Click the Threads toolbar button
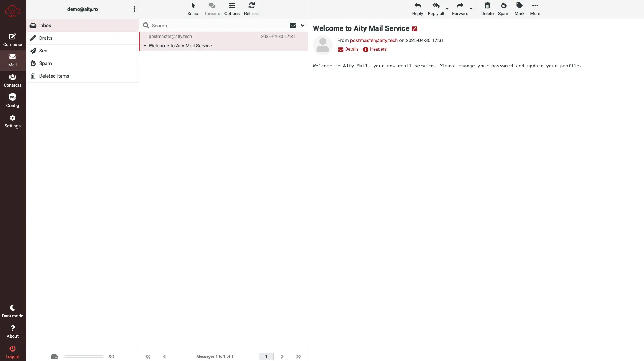 (x=212, y=9)
